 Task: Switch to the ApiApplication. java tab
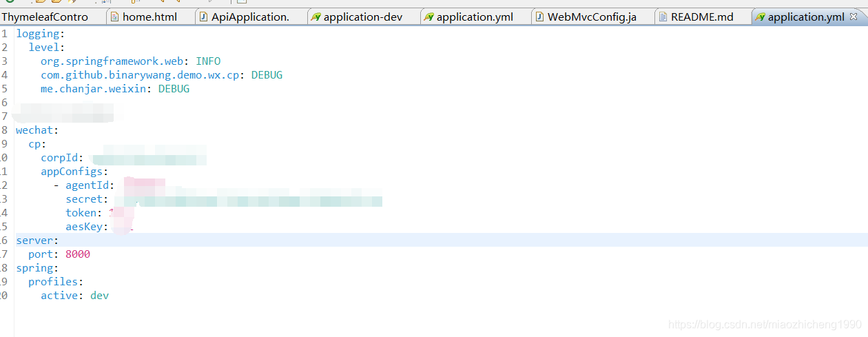pos(249,17)
